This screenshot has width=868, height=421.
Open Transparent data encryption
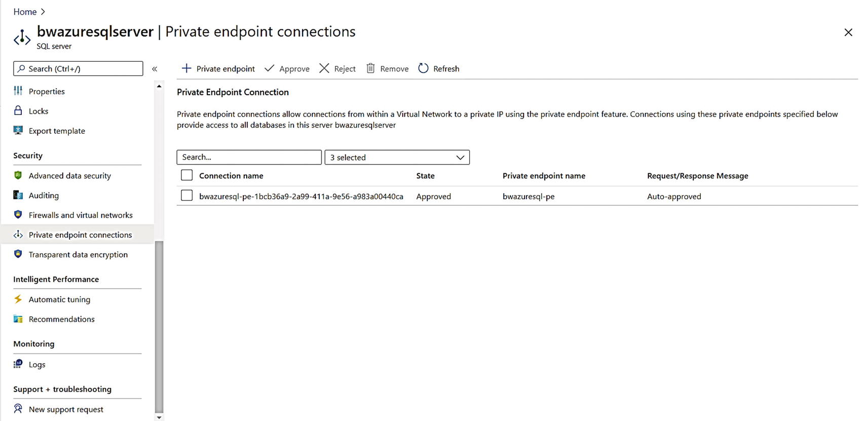coord(78,254)
